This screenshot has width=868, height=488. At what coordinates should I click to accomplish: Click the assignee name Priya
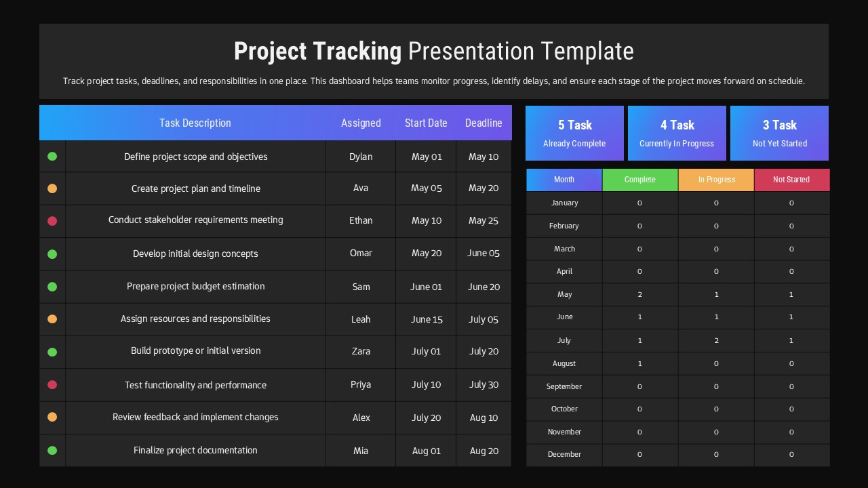coord(361,384)
